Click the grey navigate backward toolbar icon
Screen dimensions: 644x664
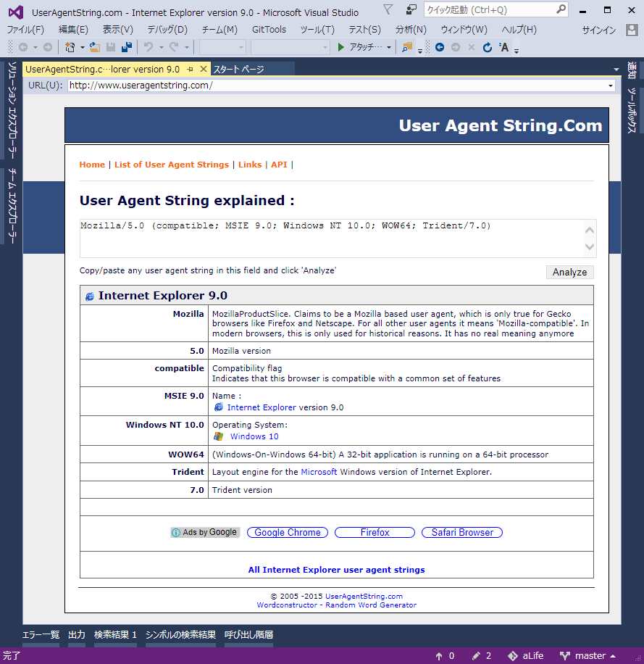(23, 47)
